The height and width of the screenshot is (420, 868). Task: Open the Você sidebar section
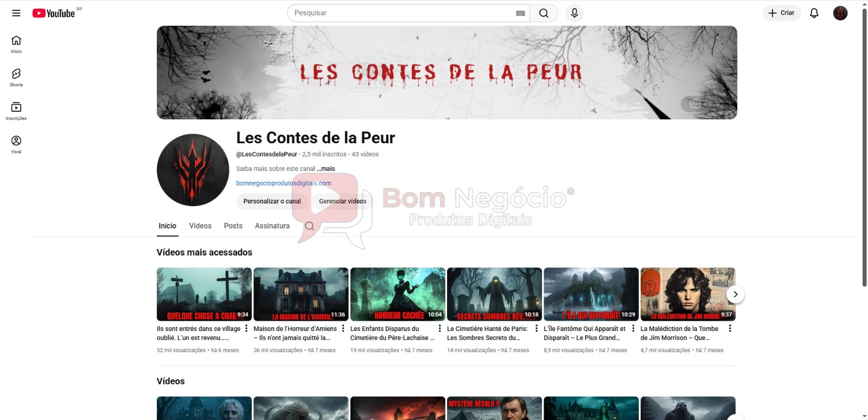coord(16,144)
